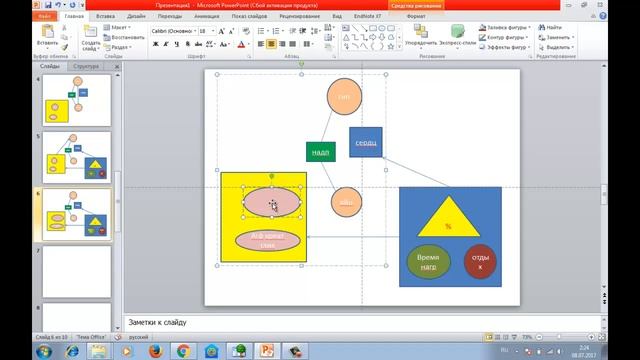Open the Shape Outline (Контур фигуры) dropdown

point(503,37)
